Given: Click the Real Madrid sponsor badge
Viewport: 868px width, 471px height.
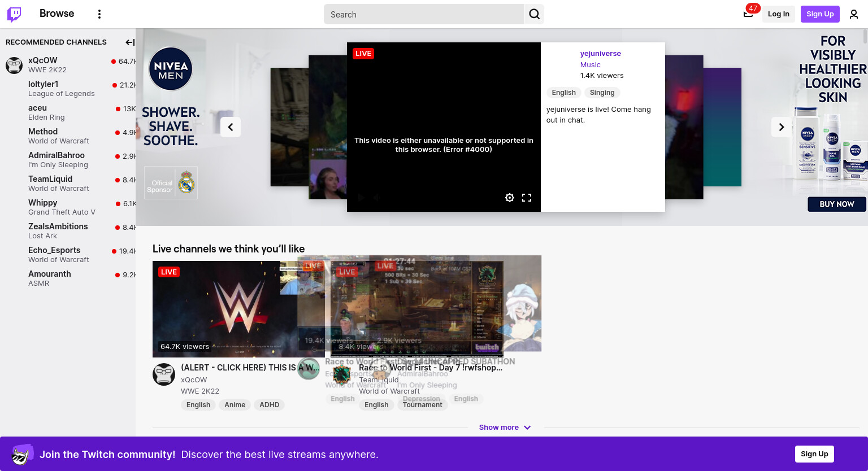Looking at the screenshot, I should [x=171, y=182].
